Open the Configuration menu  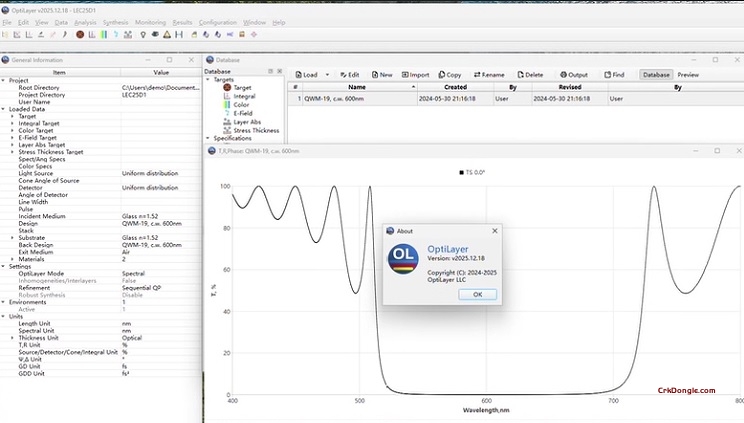tap(217, 22)
